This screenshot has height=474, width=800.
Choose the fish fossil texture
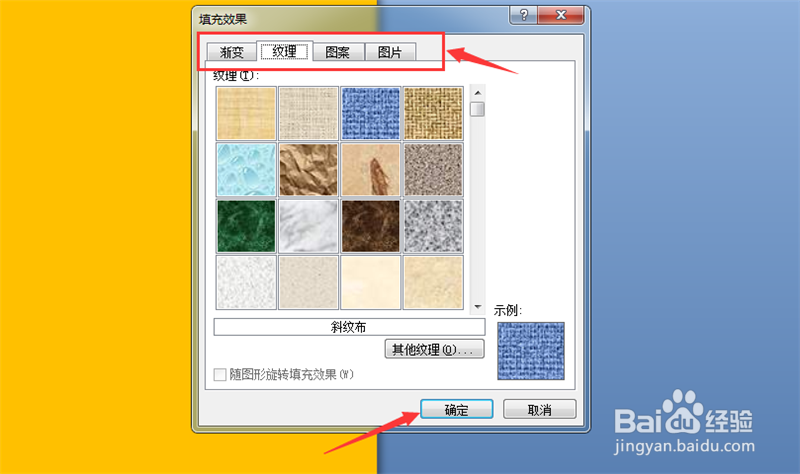(x=371, y=169)
